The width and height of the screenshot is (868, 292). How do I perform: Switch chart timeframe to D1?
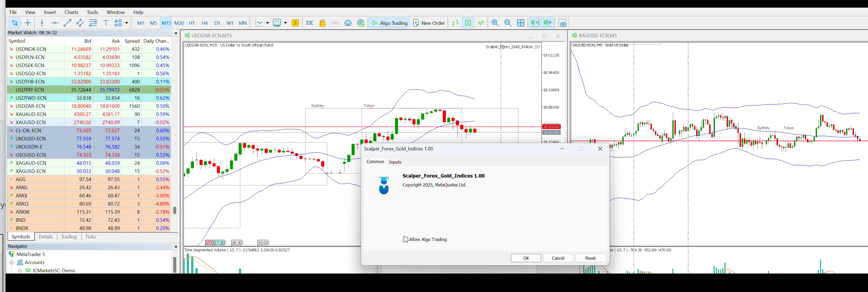217,23
